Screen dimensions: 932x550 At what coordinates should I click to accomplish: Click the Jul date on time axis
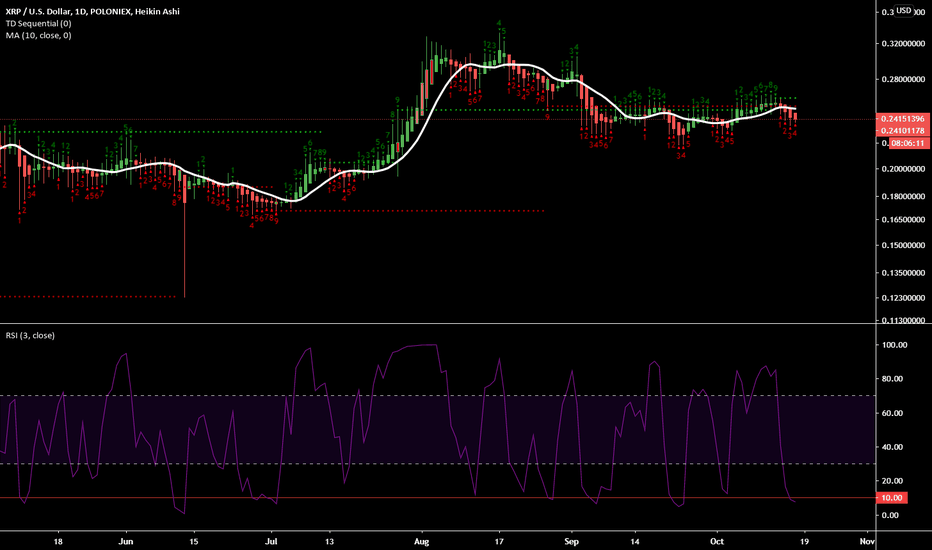coord(271,542)
